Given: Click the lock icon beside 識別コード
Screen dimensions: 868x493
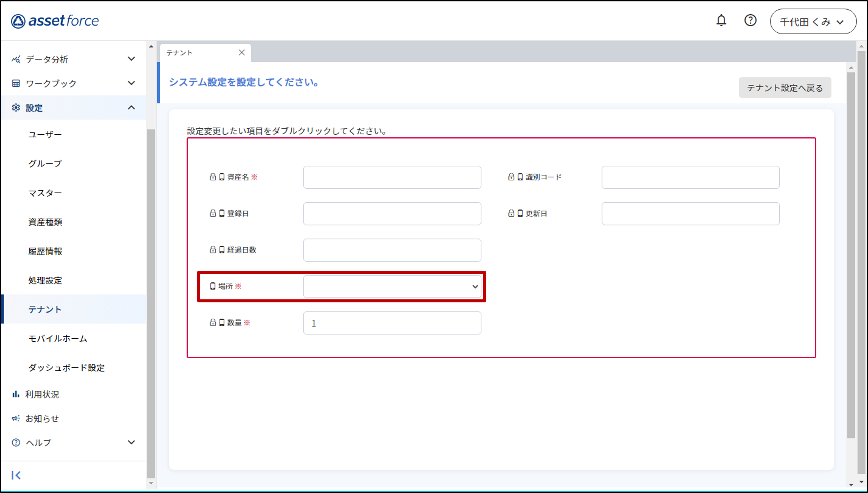Looking at the screenshot, I should [511, 177].
